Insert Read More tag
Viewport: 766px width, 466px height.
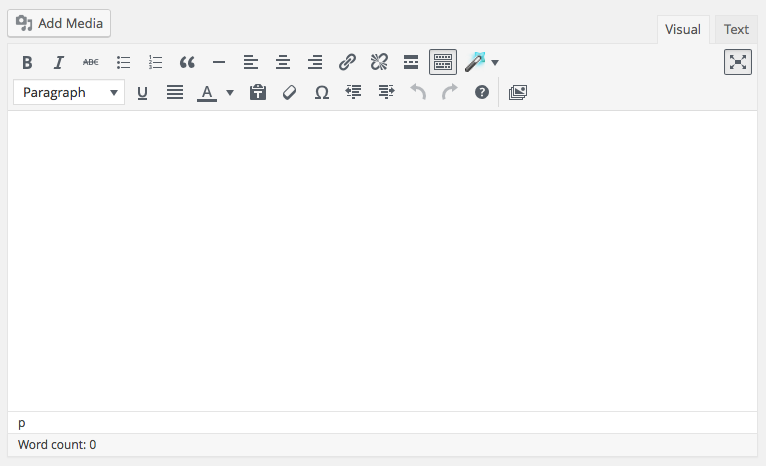[x=411, y=62]
